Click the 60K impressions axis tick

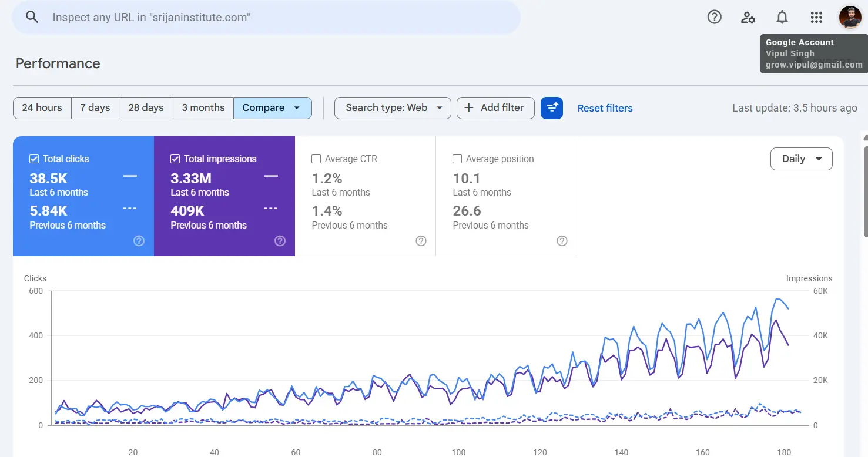pyautogui.click(x=821, y=291)
